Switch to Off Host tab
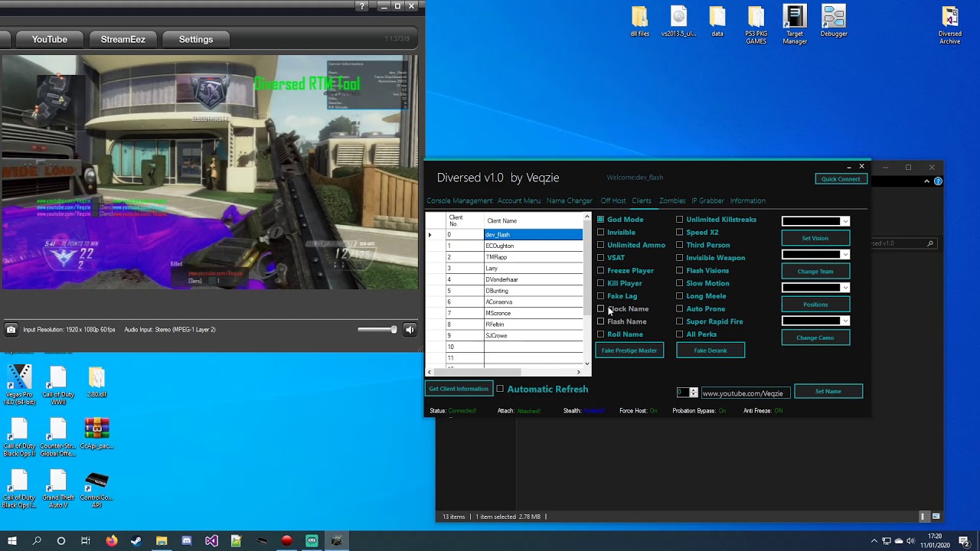Screen dimensions: 980x551 click(613, 201)
